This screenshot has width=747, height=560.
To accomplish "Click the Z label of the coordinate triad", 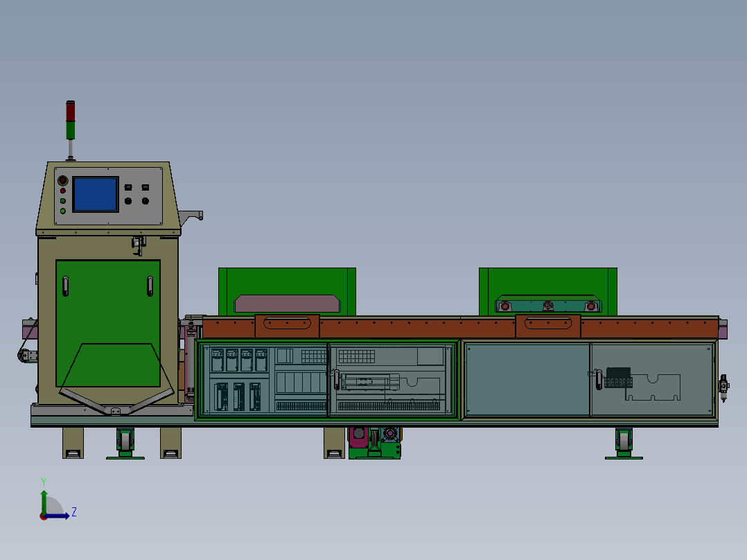I will 74,512.
